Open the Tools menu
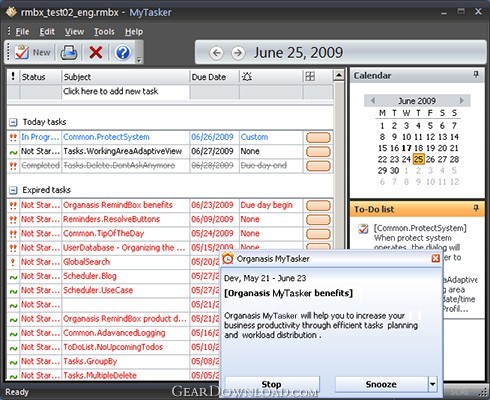 coord(104,32)
